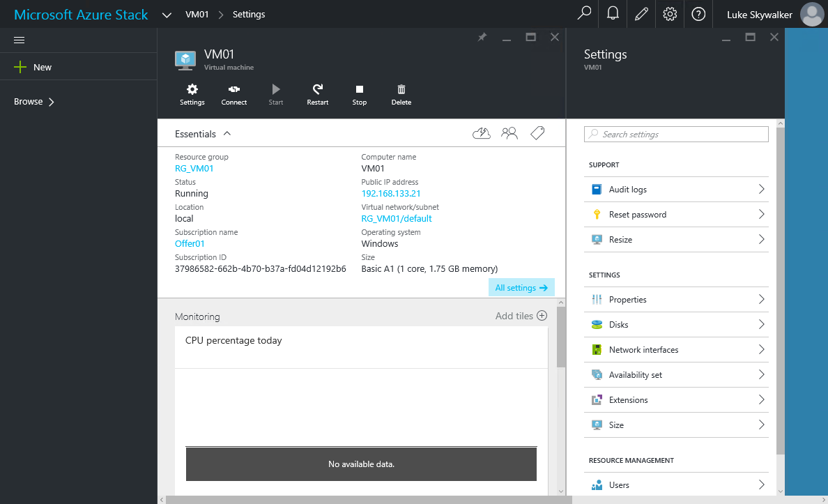Screen dimensions: 828x504
Task: Click the Search settings input field
Action: pos(676,134)
